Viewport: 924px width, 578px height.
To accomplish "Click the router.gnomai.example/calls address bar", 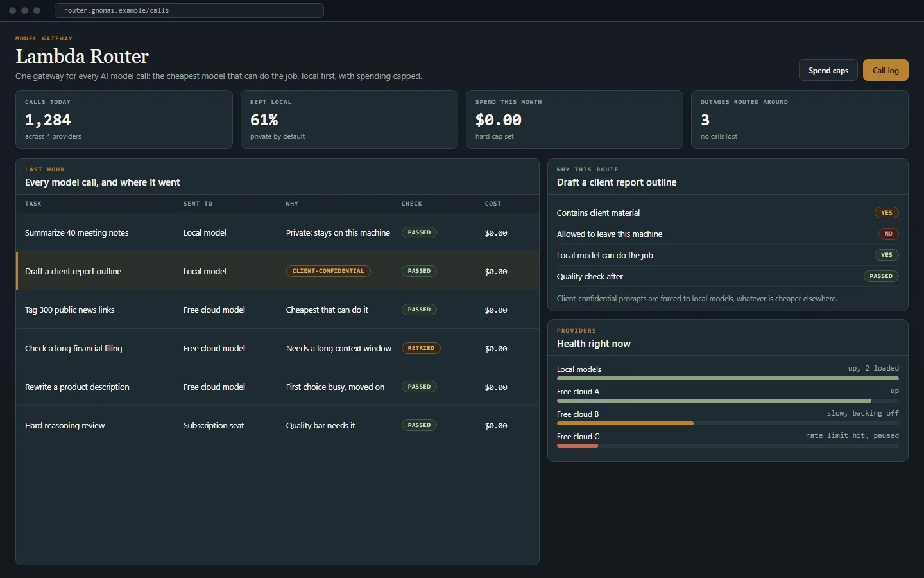I will pyautogui.click(x=189, y=10).
